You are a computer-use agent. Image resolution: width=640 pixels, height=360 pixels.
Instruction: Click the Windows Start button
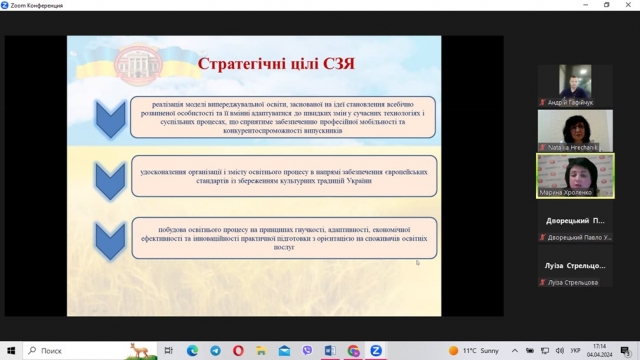click(x=11, y=351)
